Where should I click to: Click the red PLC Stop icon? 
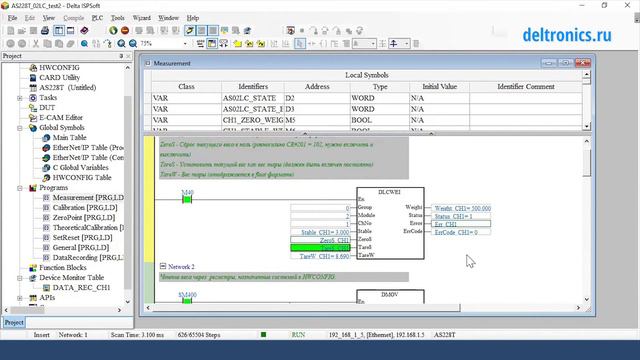pyautogui.click(x=125, y=31)
